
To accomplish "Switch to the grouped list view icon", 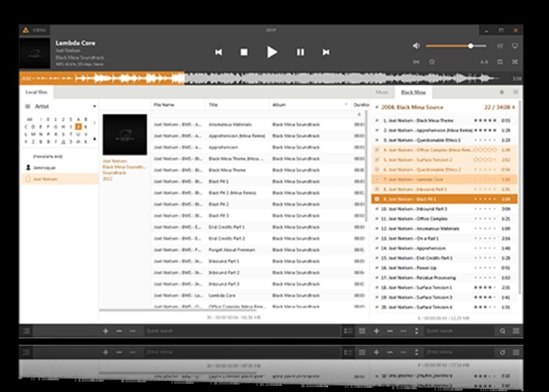I will pos(348,331).
